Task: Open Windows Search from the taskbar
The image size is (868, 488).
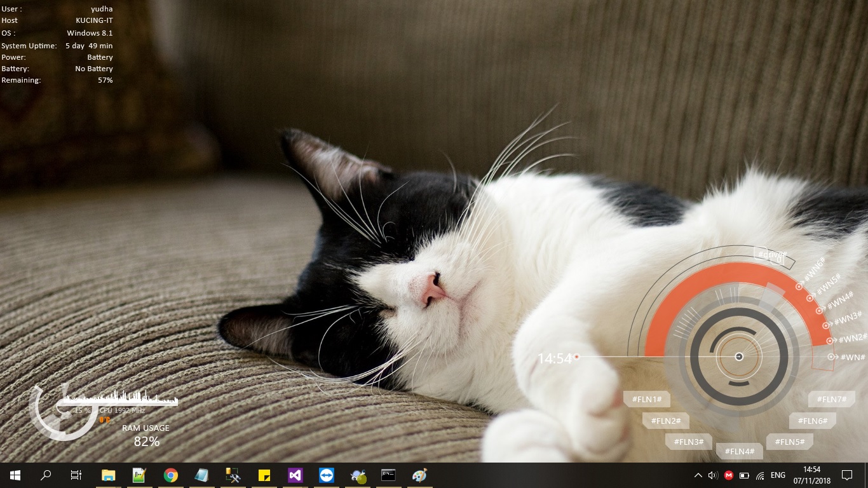Action: pyautogui.click(x=45, y=475)
